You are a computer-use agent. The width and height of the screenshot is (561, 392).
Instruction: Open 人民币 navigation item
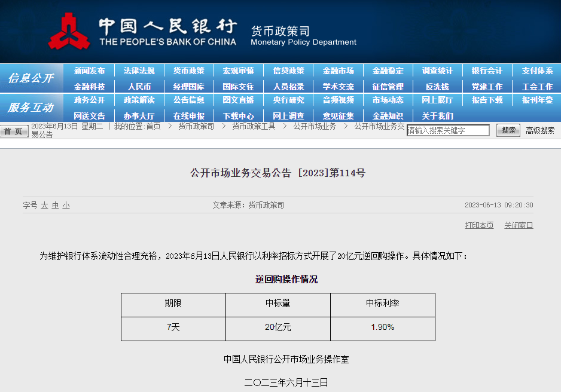pos(139,87)
